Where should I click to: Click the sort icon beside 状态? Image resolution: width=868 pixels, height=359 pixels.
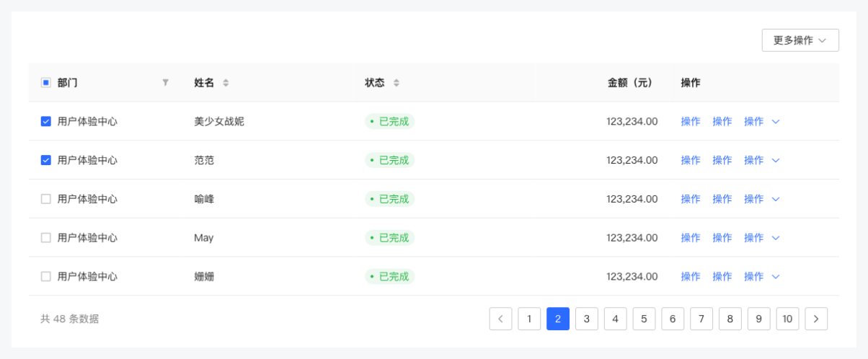point(397,83)
